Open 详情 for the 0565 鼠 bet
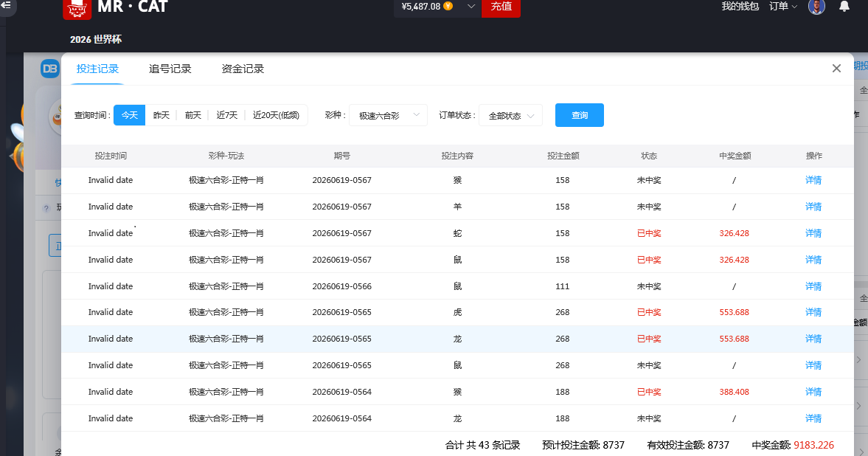Screen dimensions: 868x456 pos(813,366)
